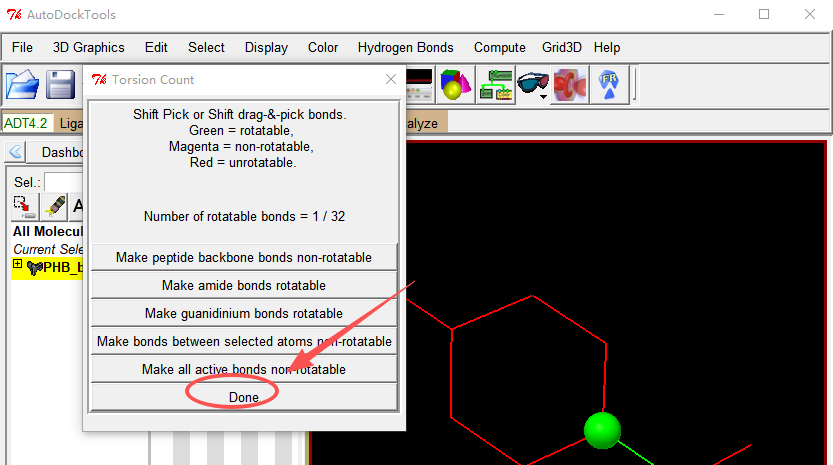833x465 pixels.
Task: Open dropdown arrow beside stereo glasses icon
Action: point(545,96)
